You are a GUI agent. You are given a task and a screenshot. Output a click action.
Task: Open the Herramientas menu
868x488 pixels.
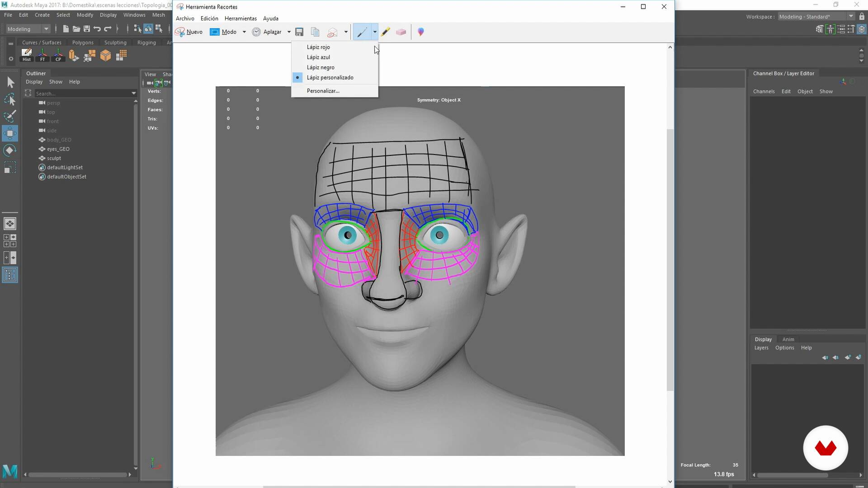[x=241, y=19]
